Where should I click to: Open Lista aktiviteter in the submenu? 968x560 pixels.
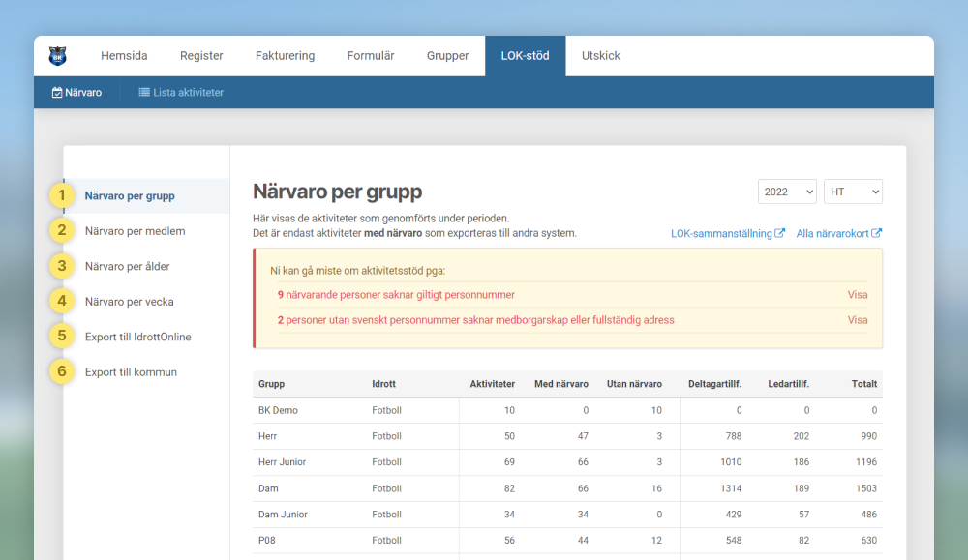181,93
